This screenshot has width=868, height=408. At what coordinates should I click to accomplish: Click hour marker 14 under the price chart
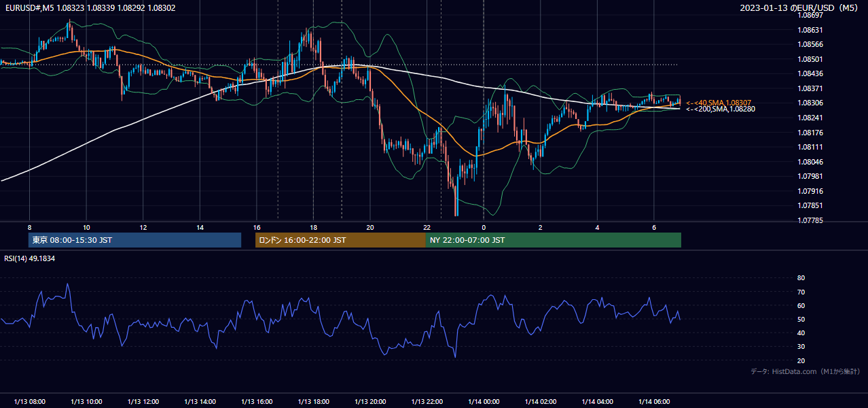[200, 227]
